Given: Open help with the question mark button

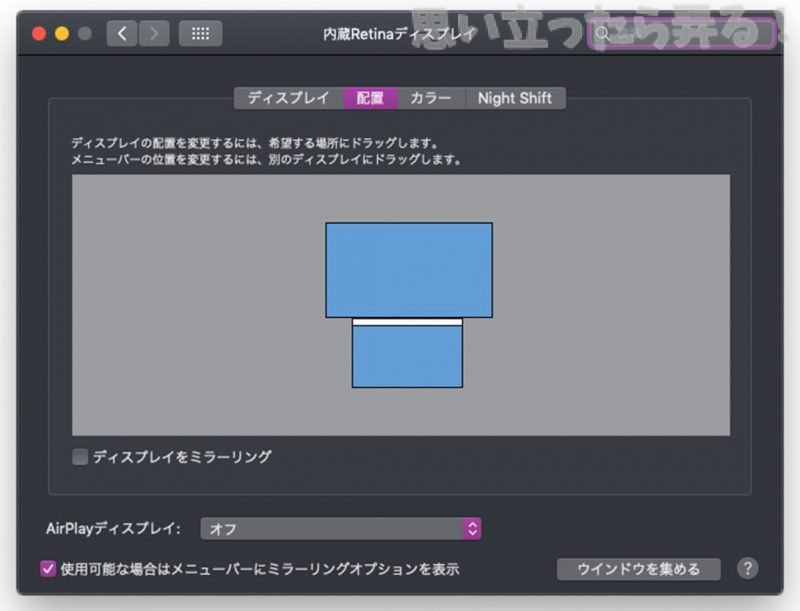Looking at the screenshot, I should (x=747, y=568).
